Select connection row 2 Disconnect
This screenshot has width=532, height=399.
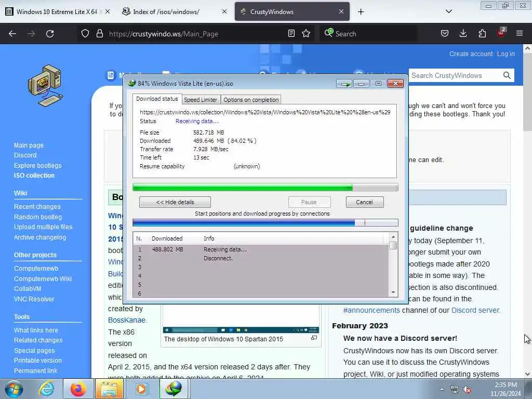pos(261,258)
